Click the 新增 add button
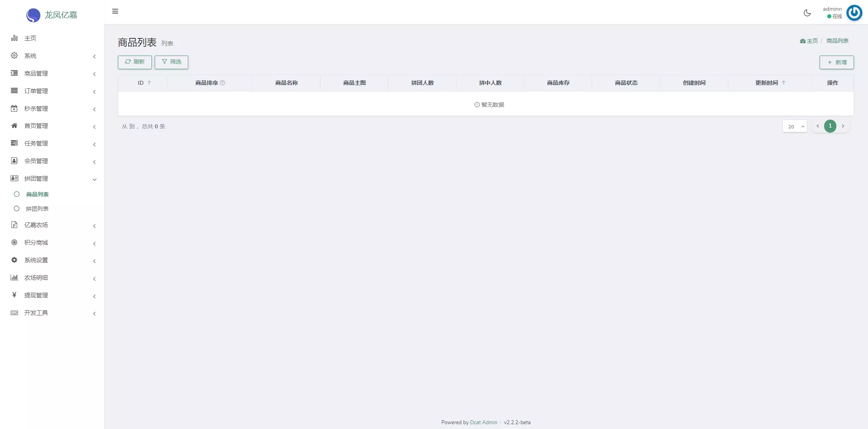 click(x=836, y=62)
